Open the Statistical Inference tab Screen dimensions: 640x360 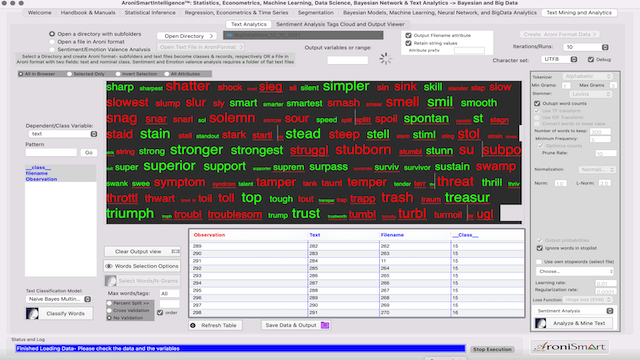[x=150, y=13]
